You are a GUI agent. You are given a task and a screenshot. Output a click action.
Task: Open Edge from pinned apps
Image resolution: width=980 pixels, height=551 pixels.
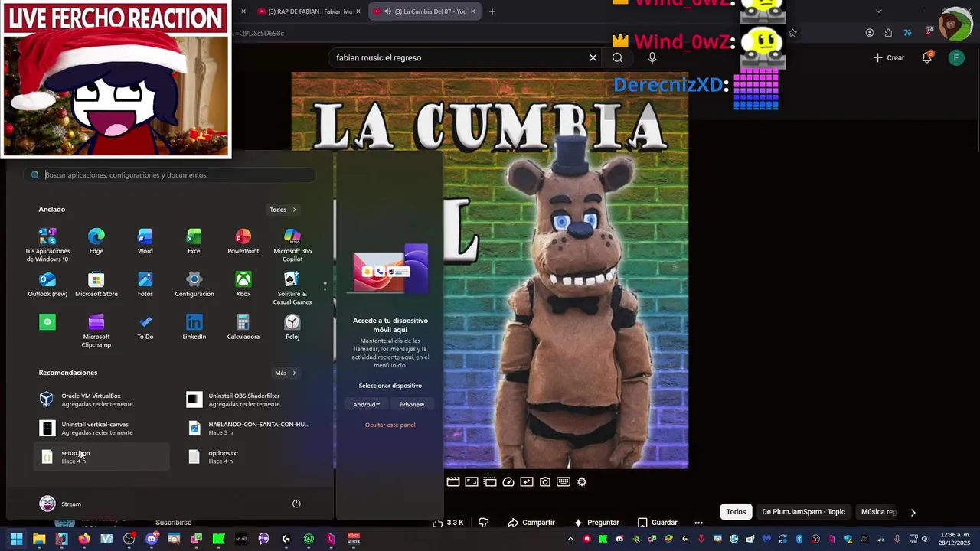[96, 241]
